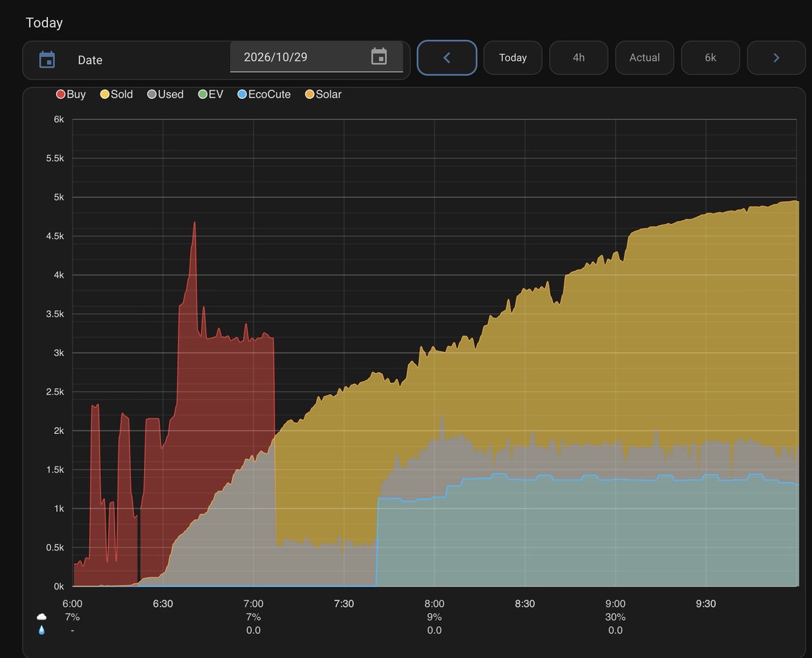Click the 8:00 time axis label
This screenshot has width=812, height=658.
tap(434, 604)
